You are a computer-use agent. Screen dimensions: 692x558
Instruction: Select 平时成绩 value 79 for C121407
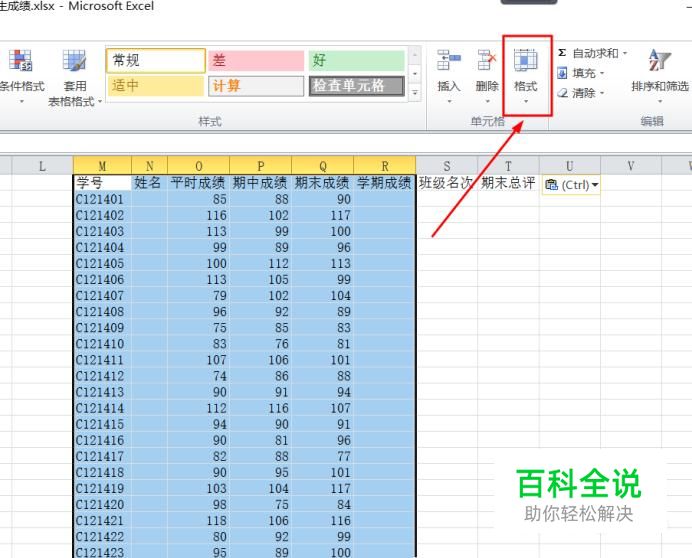pyautogui.click(x=199, y=296)
